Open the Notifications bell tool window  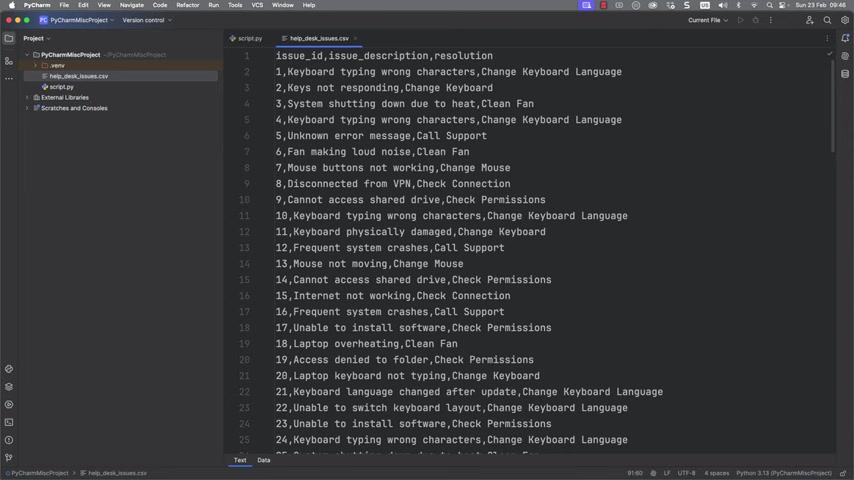[845, 38]
